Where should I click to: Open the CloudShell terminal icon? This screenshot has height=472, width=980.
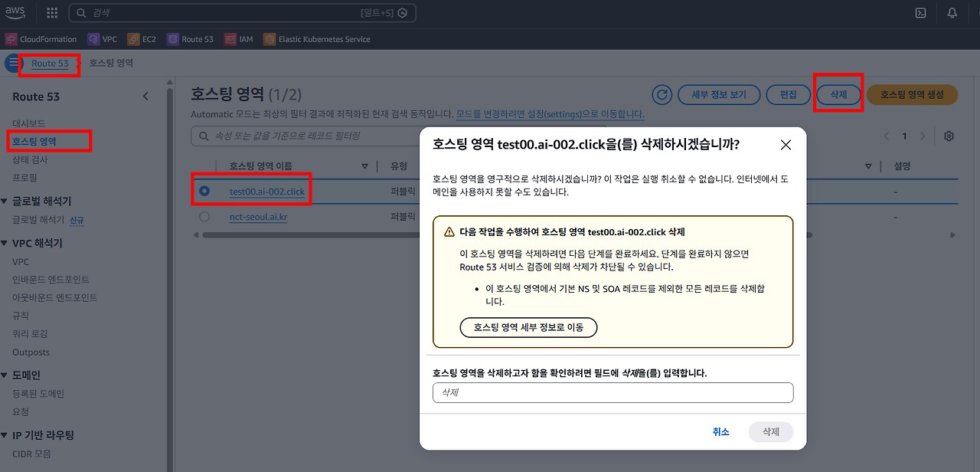click(920, 12)
